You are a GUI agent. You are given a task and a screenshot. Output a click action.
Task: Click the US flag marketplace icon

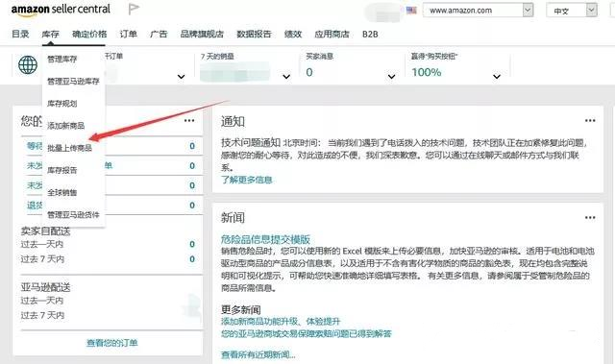click(x=411, y=11)
